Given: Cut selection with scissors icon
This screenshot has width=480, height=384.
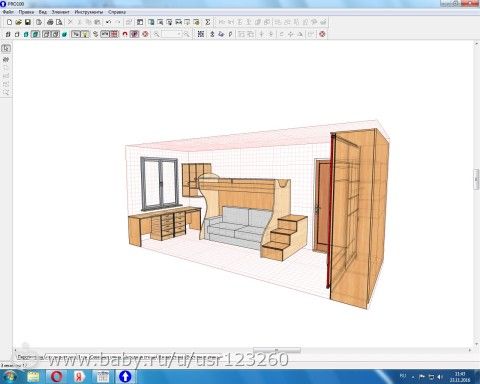Looking at the screenshot, I should tap(79, 22).
